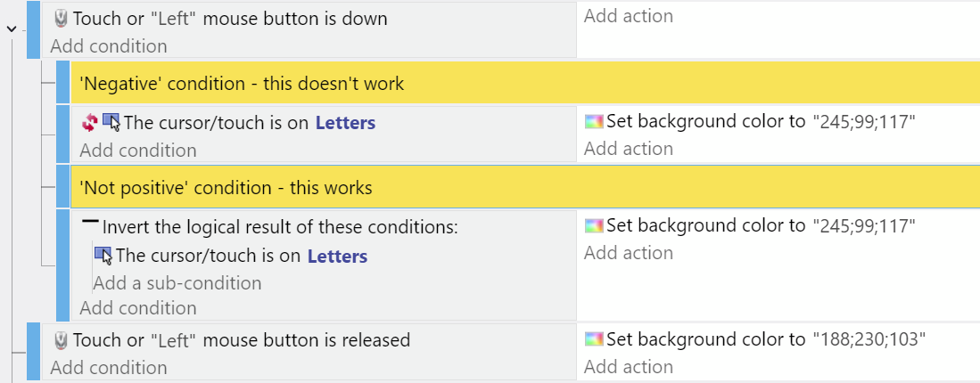Collapse the event with the chevron arrow
Image resolution: width=980 pixels, height=383 pixels.
[x=12, y=29]
